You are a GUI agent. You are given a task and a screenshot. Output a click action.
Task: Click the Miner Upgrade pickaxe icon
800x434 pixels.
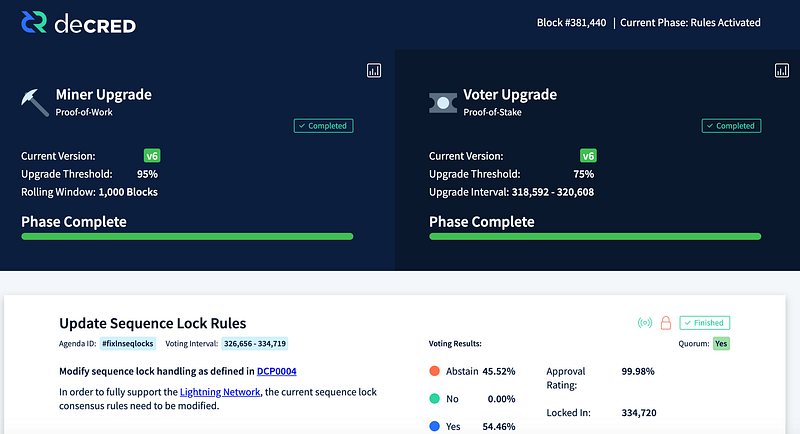[x=35, y=103]
